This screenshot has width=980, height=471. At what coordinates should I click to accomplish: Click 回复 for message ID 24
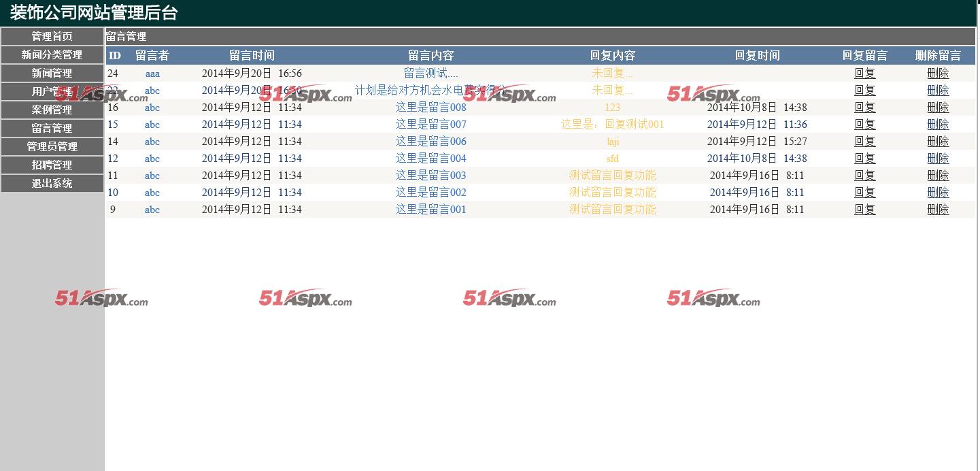[865, 73]
